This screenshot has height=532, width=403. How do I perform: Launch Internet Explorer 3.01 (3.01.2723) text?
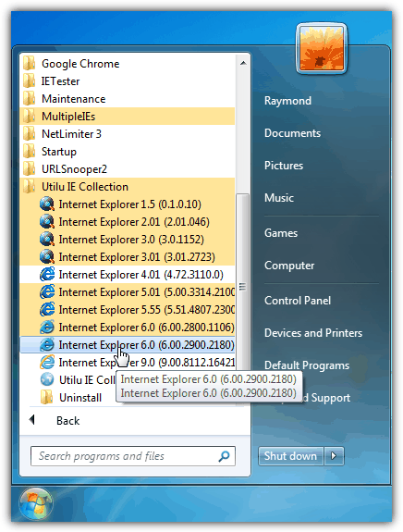pos(137,257)
